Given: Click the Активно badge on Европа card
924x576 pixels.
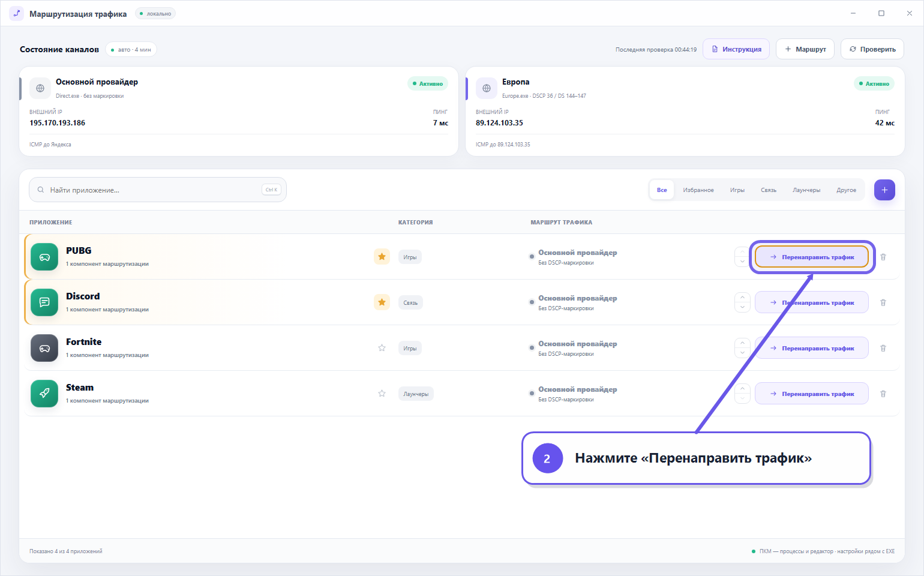Looking at the screenshot, I should tap(874, 83).
